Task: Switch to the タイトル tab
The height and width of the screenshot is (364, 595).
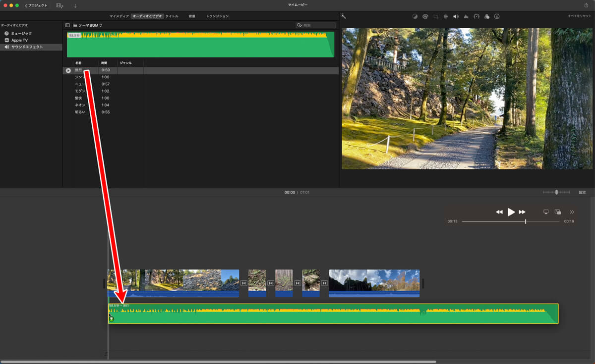Action: pyautogui.click(x=172, y=16)
